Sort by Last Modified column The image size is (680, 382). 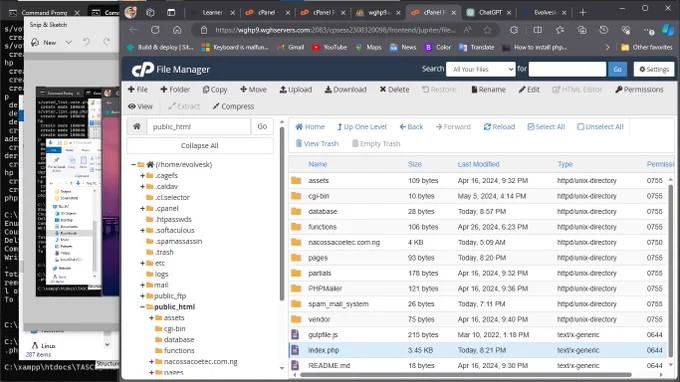[x=478, y=164]
